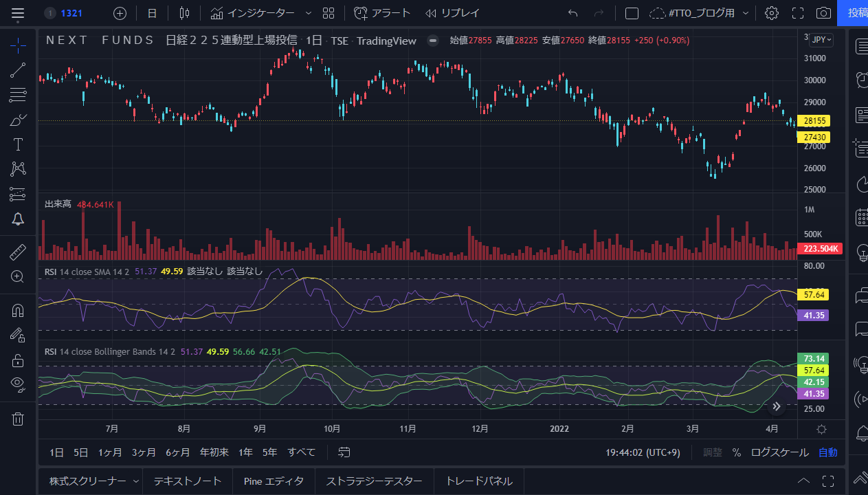Take a chart snapshot with the camera icon

click(x=823, y=12)
